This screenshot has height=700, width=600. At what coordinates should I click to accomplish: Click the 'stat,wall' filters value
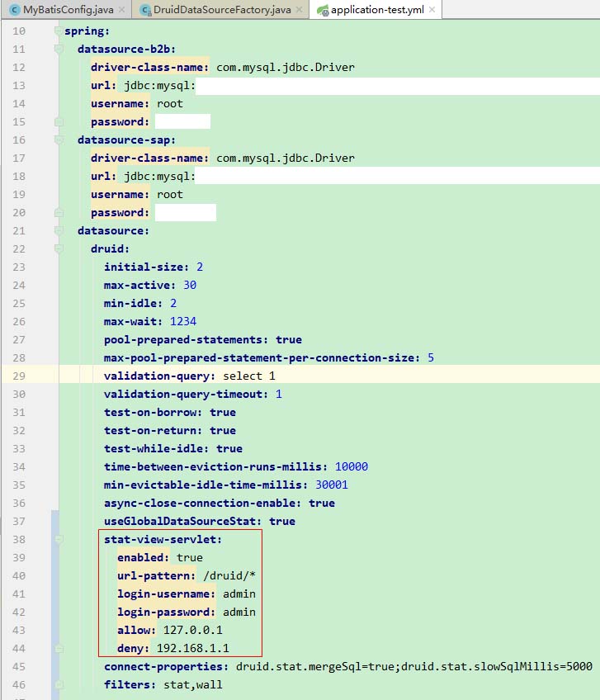pyautogui.click(x=193, y=685)
